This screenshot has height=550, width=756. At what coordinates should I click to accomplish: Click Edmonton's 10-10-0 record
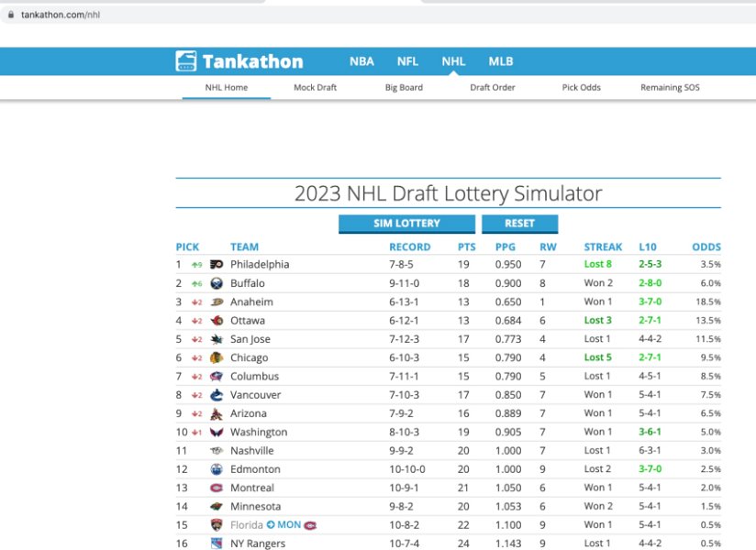pos(407,469)
